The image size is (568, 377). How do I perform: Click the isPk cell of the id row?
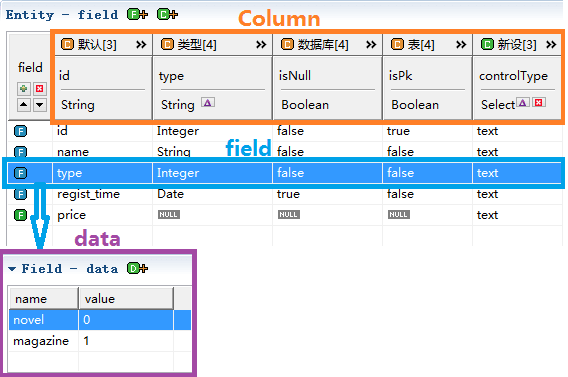point(427,131)
